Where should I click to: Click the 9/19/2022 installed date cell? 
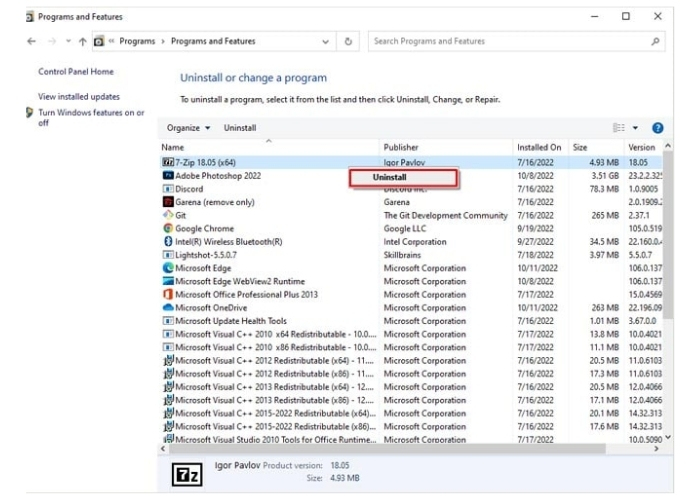point(535,228)
